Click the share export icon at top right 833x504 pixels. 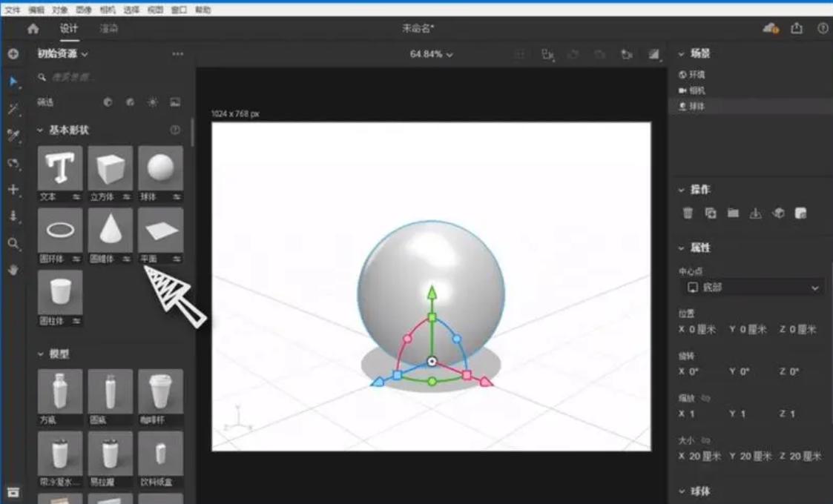tap(797, 29)
